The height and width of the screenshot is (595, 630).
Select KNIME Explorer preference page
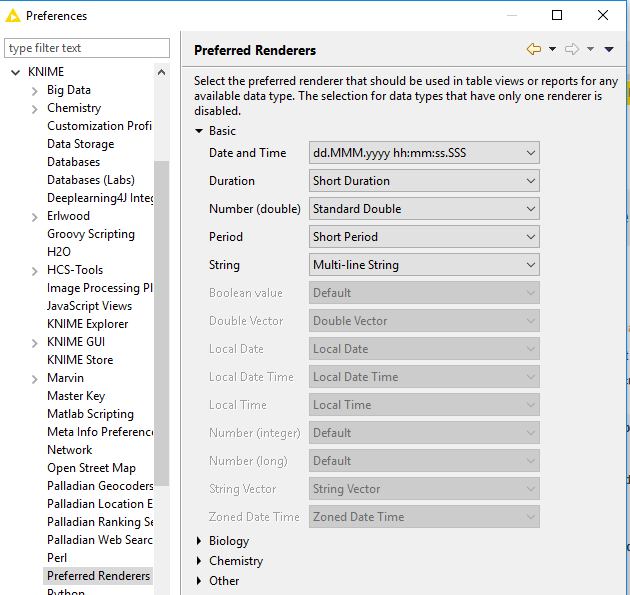click(87, 324)
